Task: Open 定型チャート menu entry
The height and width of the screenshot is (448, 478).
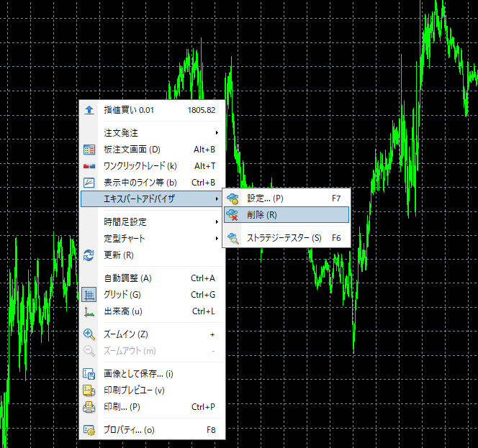Action: pos(152,238)
